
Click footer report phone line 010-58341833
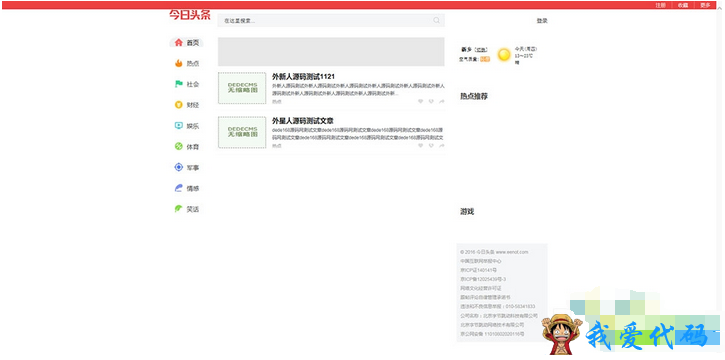click(498, 306)
